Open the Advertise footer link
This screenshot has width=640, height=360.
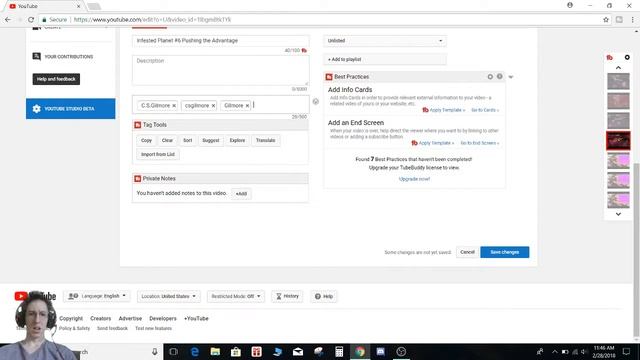pyautogui.click(x=130, y=318)
